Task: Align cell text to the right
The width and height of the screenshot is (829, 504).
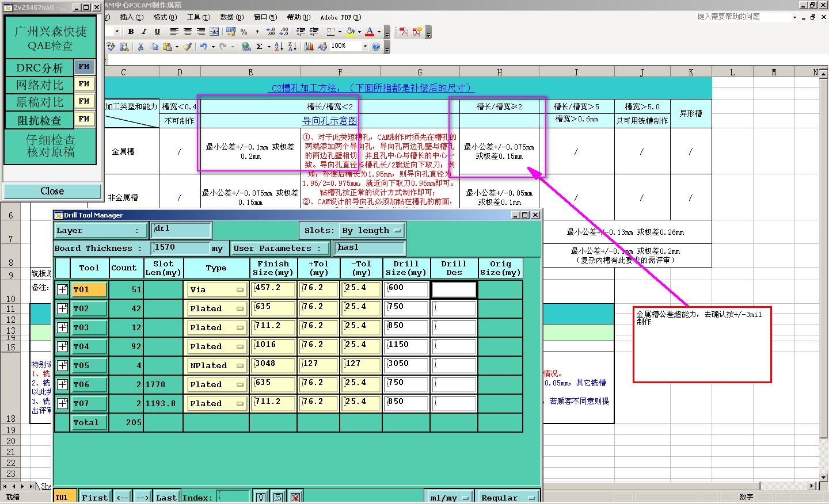Action: pos(200,32)
